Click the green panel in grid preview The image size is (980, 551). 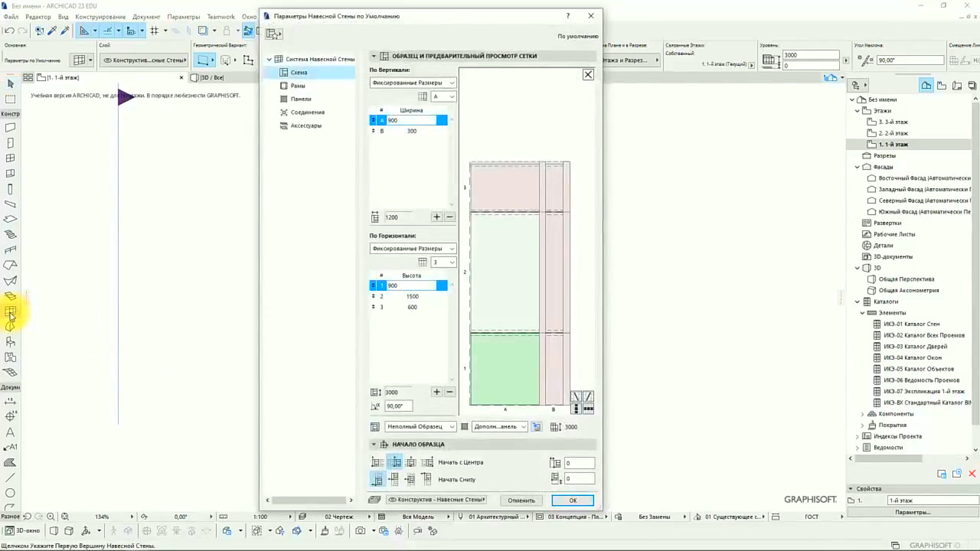click(504, 369)
